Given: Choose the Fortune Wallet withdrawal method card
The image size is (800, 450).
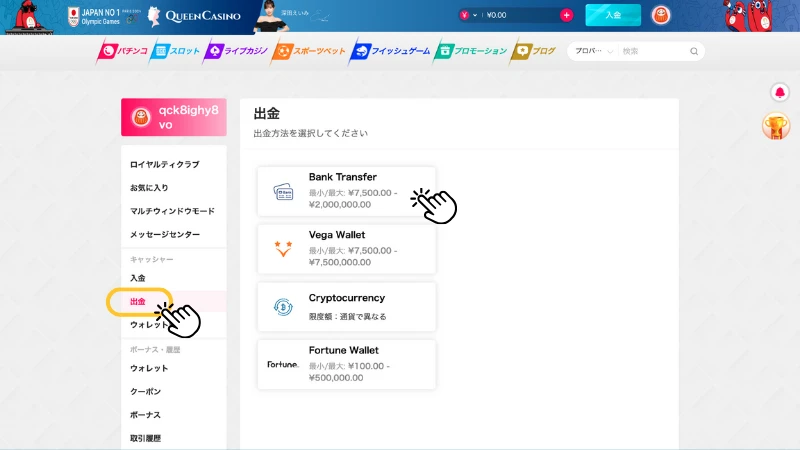Looking at the screenshot, I should tap(346, 364).
